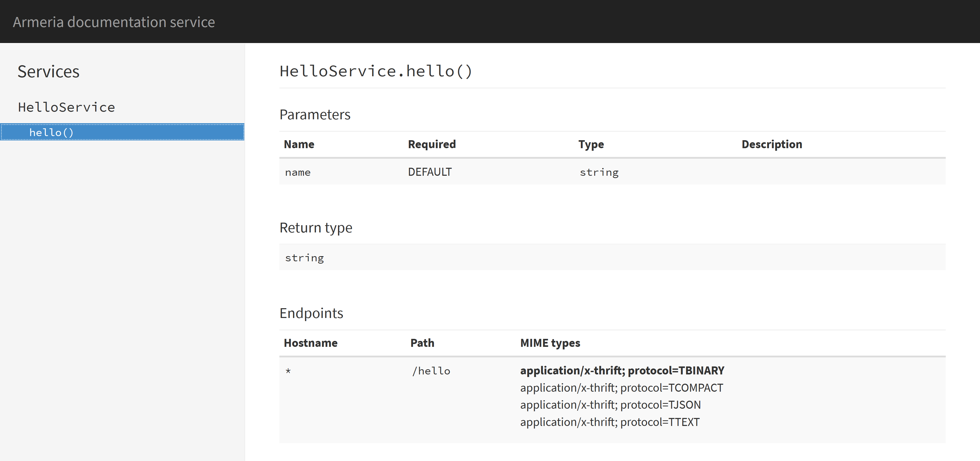Click the Services sidebar heading
Viewport: 980px width, 461px height.
(48, 72)
